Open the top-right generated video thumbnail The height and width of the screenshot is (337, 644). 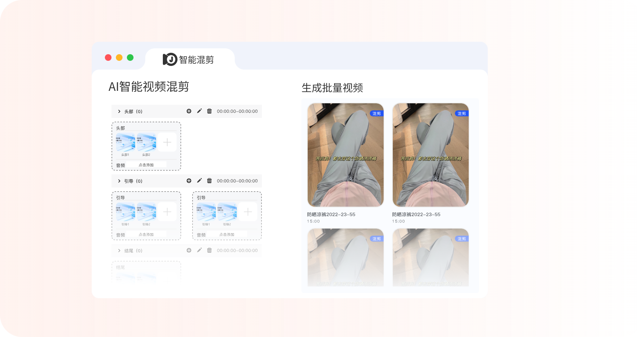(x=431, y=155)
